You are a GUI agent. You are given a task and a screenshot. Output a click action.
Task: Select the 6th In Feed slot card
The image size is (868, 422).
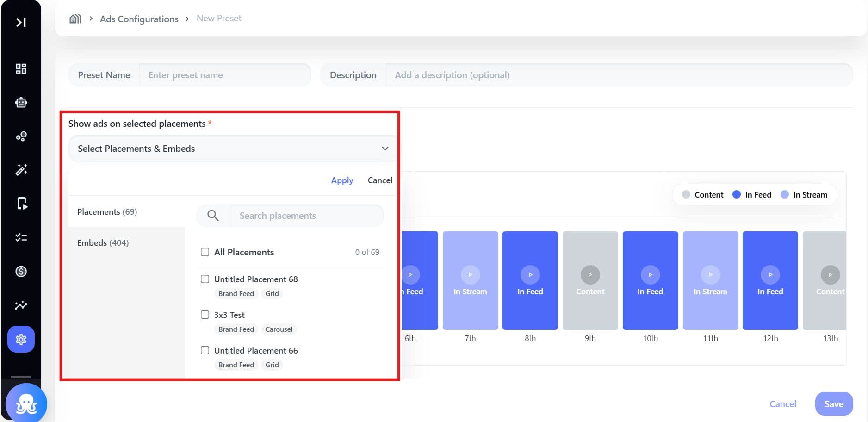pyautogui.click(x=420, y=280)
